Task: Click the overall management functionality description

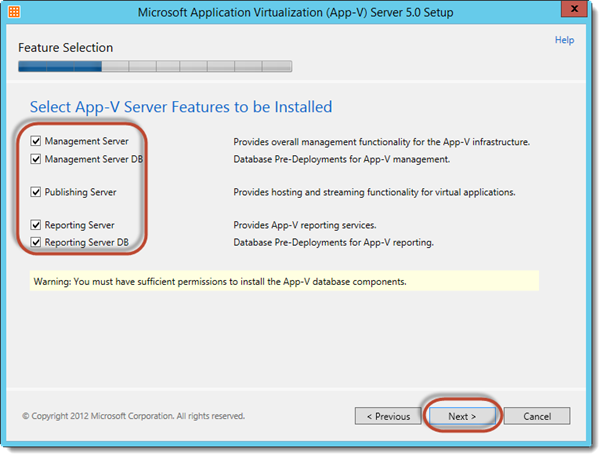Action: 381,142
